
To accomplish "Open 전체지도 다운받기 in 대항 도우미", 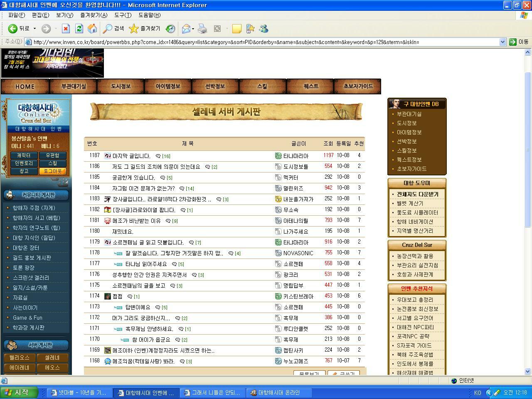I will click(x=417, y=194).
